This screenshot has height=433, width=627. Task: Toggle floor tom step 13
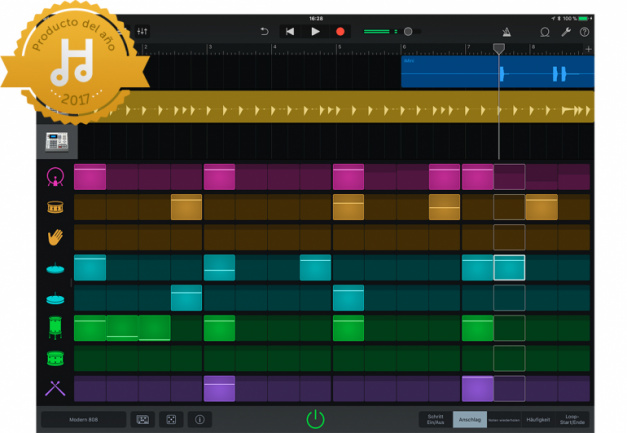[477, 328]
